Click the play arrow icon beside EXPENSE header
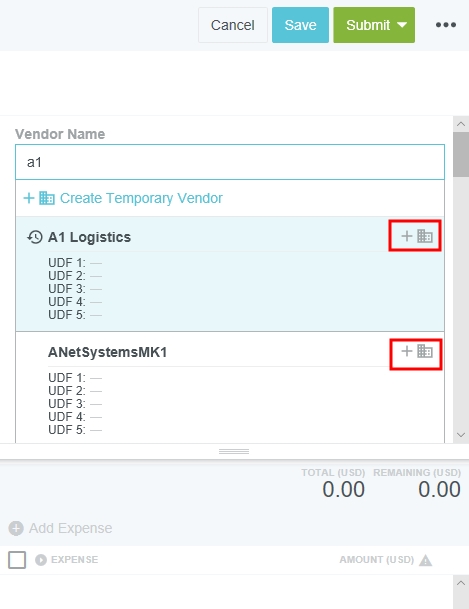469x609 pixels. coord(41,560)
